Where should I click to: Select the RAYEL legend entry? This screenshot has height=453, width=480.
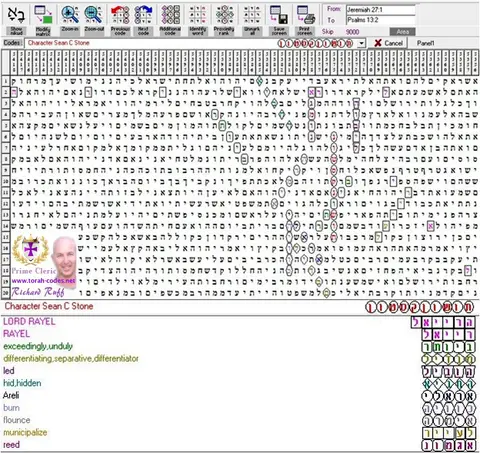click(16, 334)
